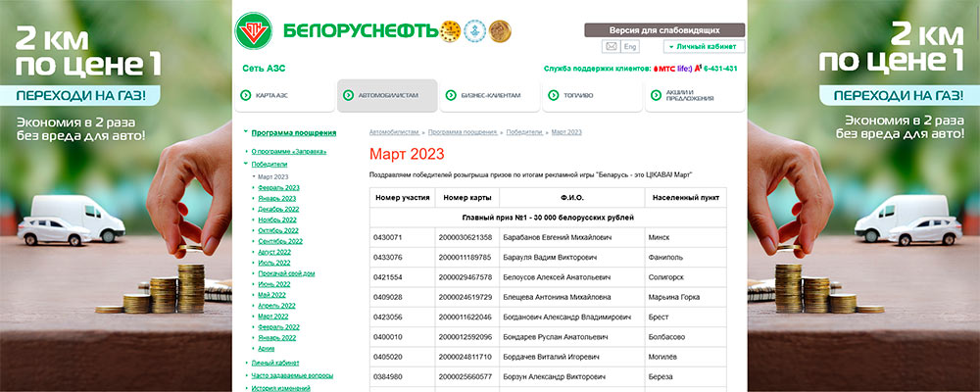This screenshot has height=392, width=980.
Task: Click Автомобилистам breadcrumb link
Action: [394, 132]
